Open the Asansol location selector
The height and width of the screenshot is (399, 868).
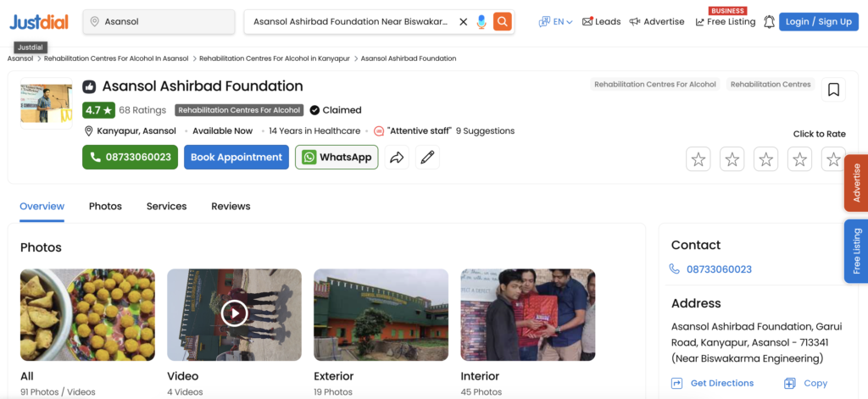point(159,21)
